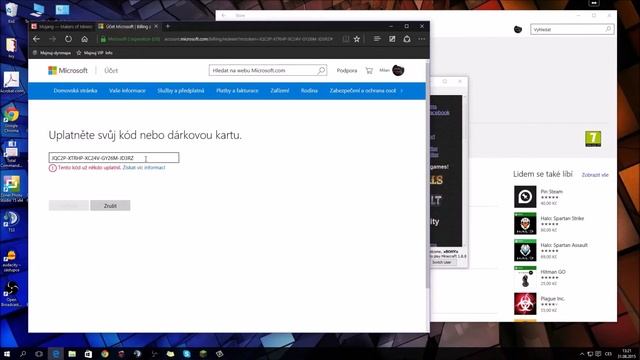Click the Účet header link

[x=111, y=71]
